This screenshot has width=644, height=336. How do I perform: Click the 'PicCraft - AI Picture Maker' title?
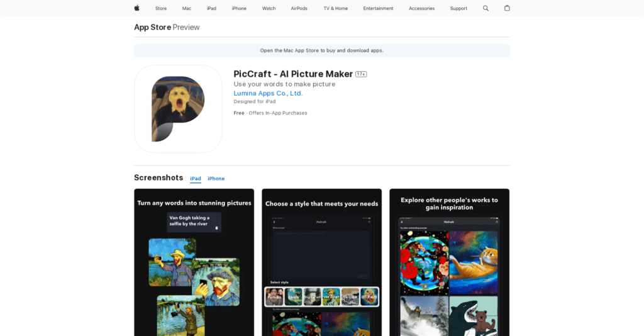pyautogui.click(x=293, y=74)
